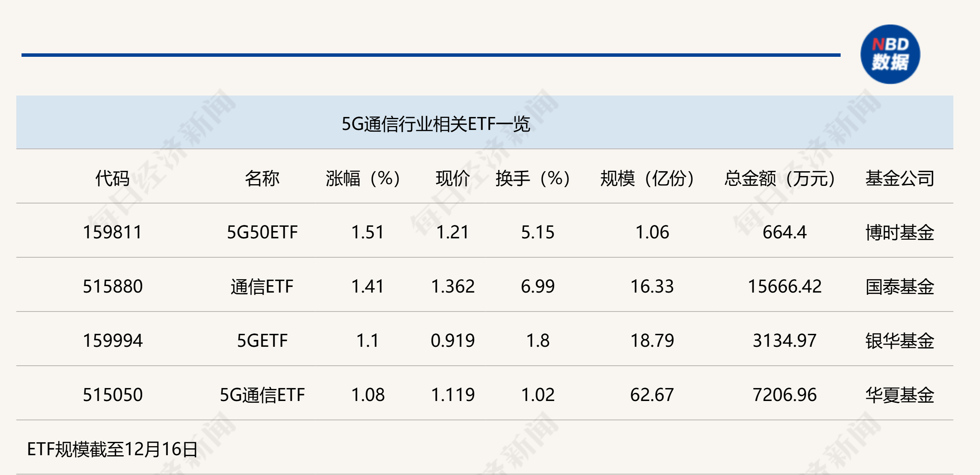Click the 名称 column header
The height and width of the screenshot is (475, 980).
262,178
